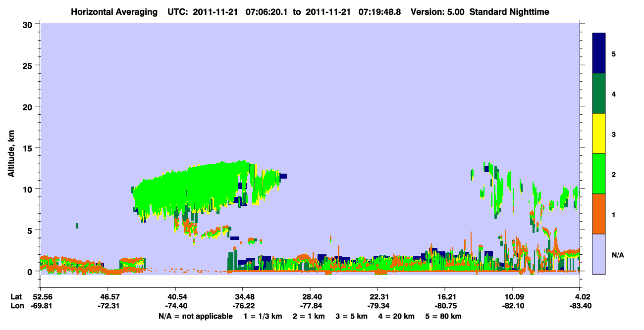644x330 pixels.
Task: Click 'Version: 5.00' in the title
Action: [437, 11]
